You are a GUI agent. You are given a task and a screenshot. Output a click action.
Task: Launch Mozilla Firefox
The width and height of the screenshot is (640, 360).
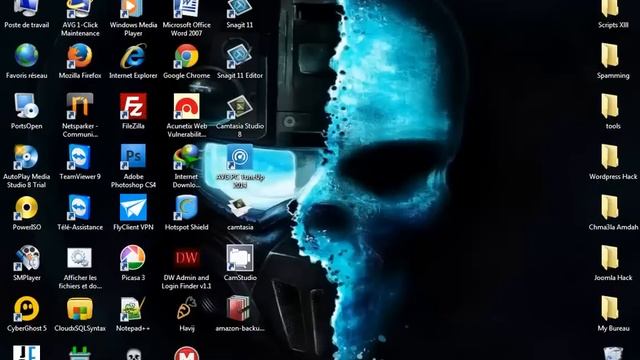[80, 56]
